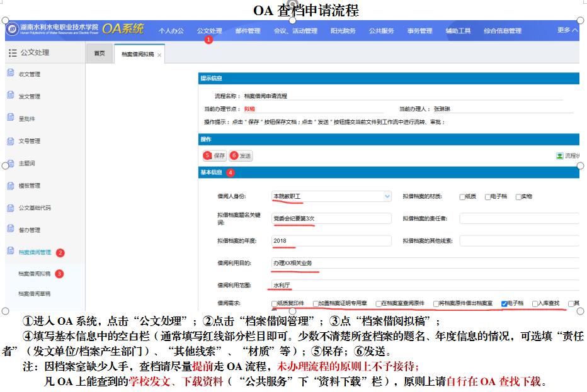Image resolution: width=587 pixels, height=392 pixels.
Task: Click the green 流程 flowchart icon
Action: coord(560,155)
